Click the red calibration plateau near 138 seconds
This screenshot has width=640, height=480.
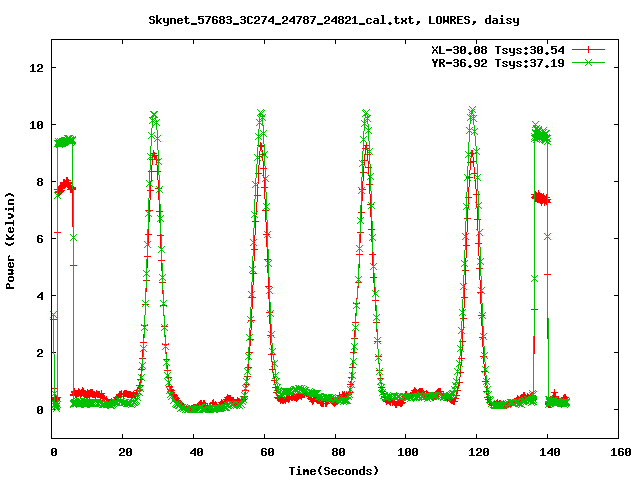pos(541,198)
